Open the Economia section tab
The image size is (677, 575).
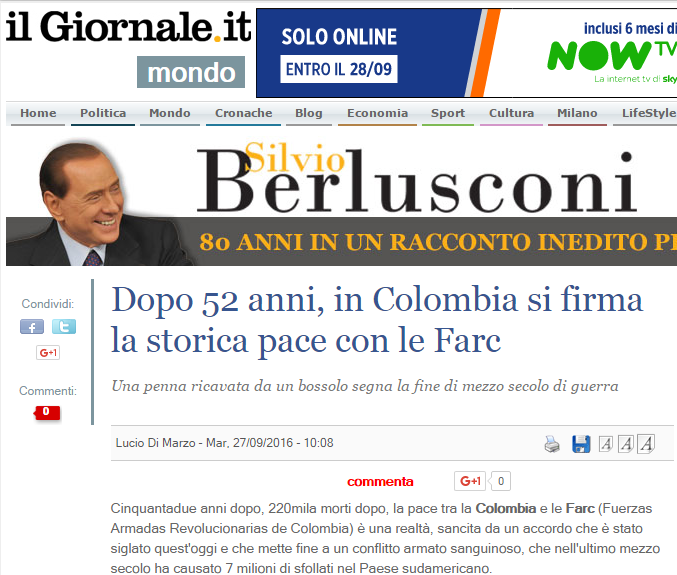377,113
